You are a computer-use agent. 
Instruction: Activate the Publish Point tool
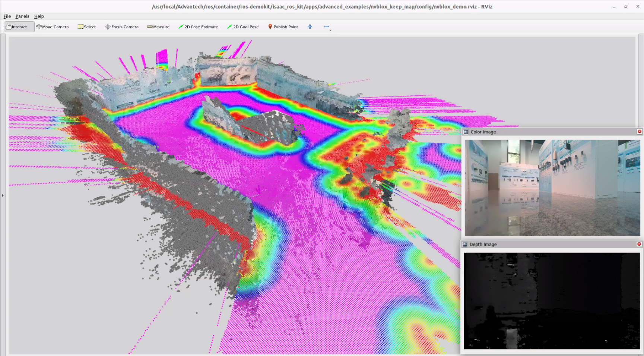(x=283, y=27)
